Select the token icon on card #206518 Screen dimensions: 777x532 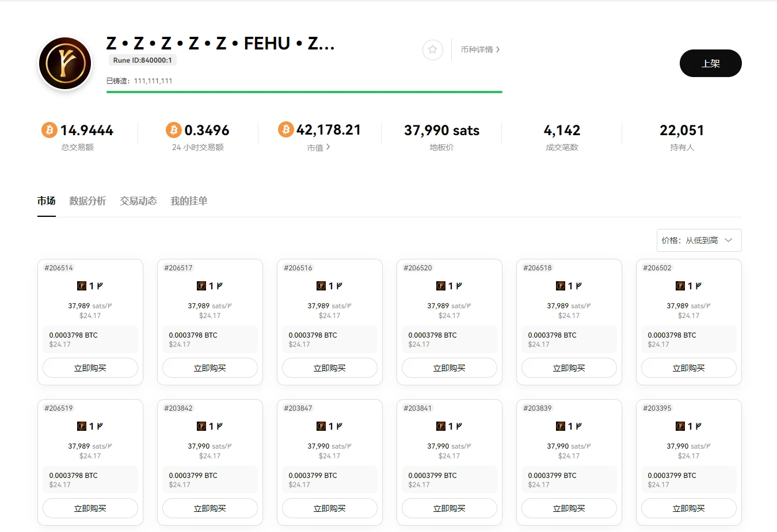click(560, 285)
